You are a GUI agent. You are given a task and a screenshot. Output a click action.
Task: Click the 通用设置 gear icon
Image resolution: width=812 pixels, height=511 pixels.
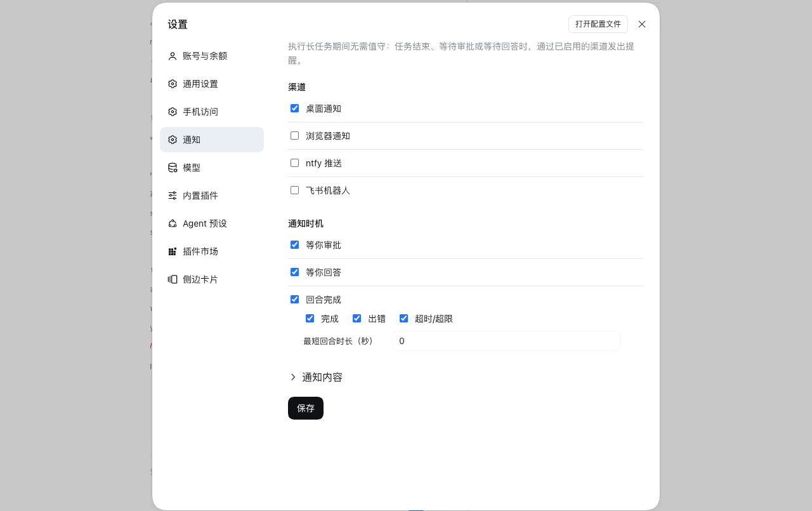[x=173, y=84]
